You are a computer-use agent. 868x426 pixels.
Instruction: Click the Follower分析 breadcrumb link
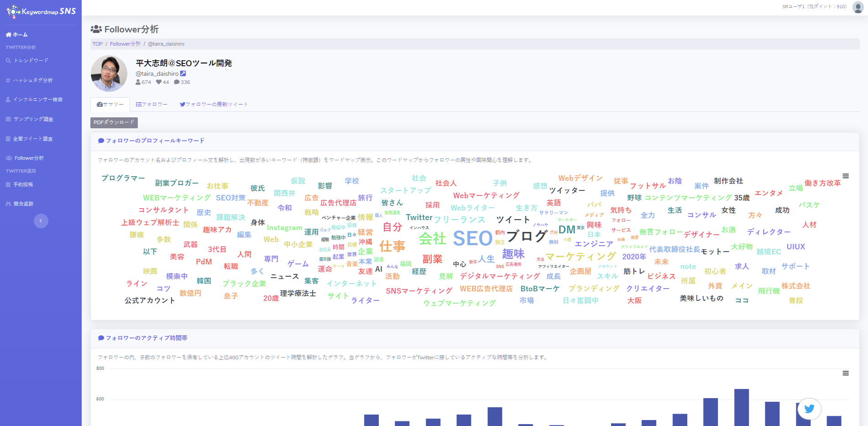pyautogui.click(x=125, y=44)
